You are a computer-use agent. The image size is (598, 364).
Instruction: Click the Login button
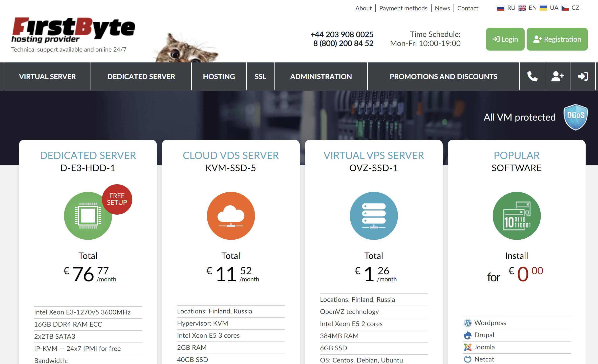click(505, 39)
